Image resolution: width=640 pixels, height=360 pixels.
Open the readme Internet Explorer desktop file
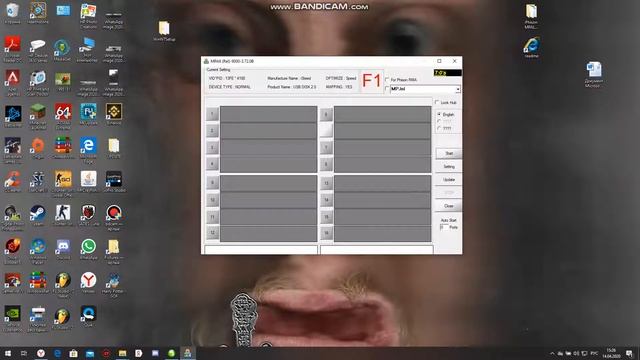(x=531, y=47)
